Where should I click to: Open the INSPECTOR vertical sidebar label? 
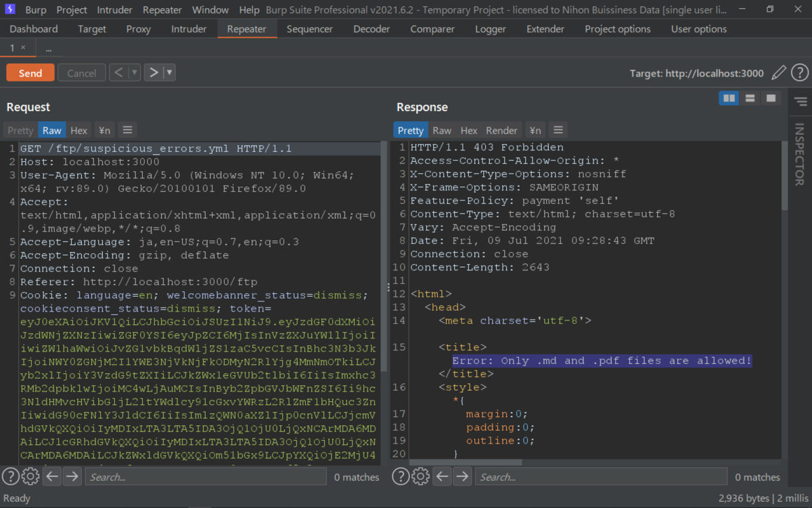click(800, 154)
